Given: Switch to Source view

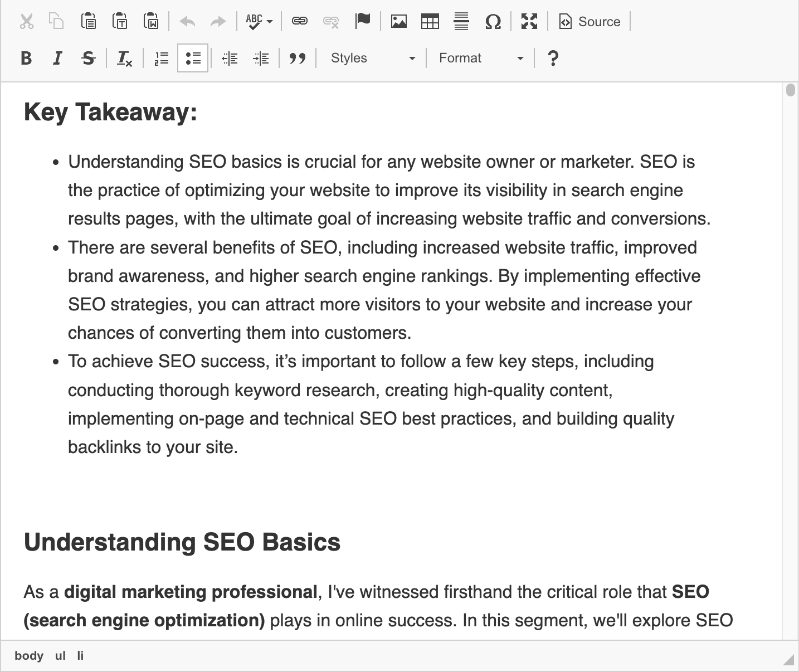Looking at the screenshot, I should [x=589, y=22].
